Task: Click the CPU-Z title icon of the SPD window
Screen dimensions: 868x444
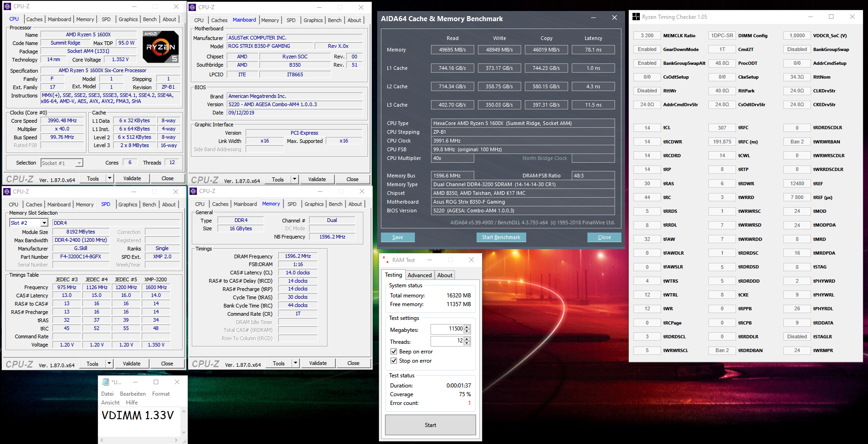Action: 7,192
